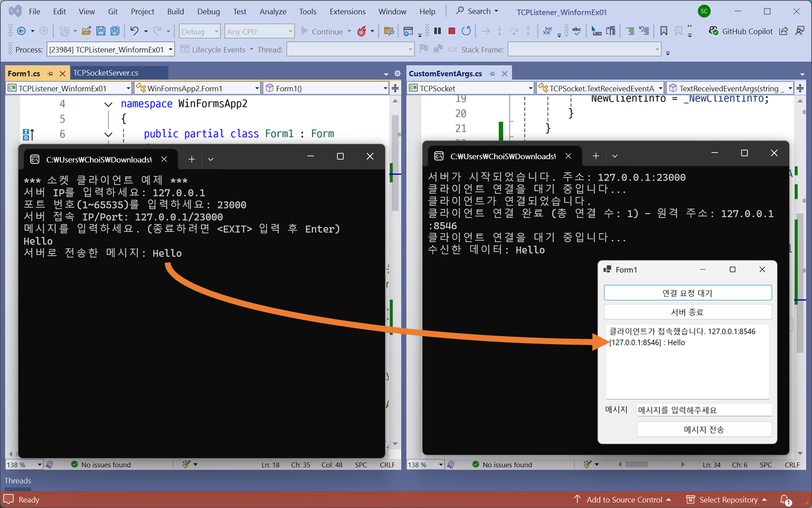
Task: Click the 서버 종료 button in Form1
Action: [688, 312]
